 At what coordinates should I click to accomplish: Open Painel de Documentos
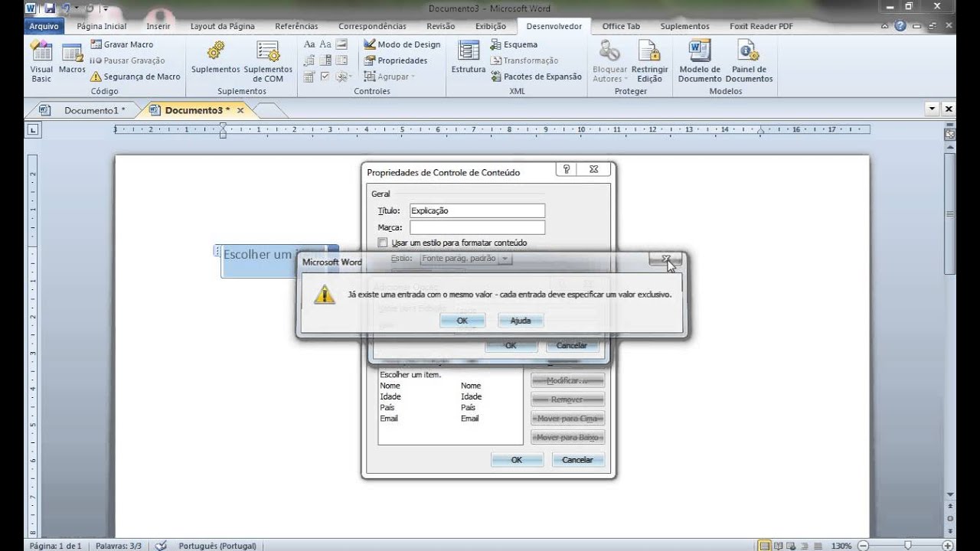coord(749,61)
